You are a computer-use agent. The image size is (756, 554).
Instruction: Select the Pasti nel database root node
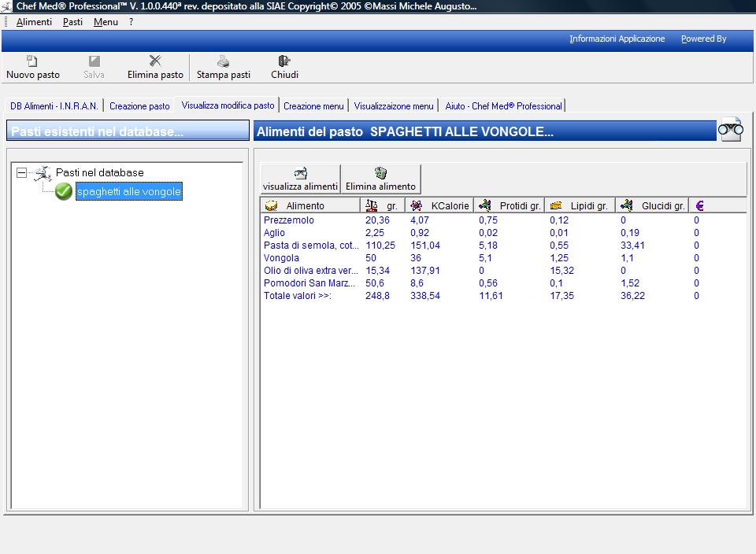click(x=100, y=172)
